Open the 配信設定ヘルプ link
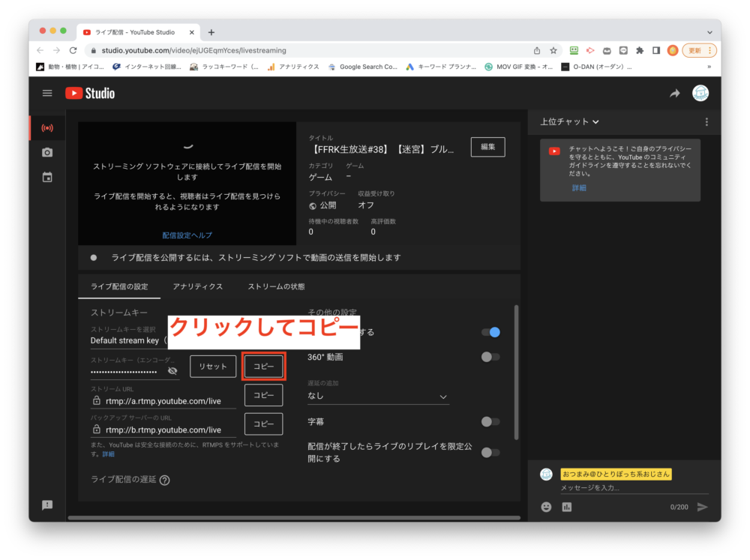The width and height of the screenshot is (750, 560). click(x=187, y=235)
